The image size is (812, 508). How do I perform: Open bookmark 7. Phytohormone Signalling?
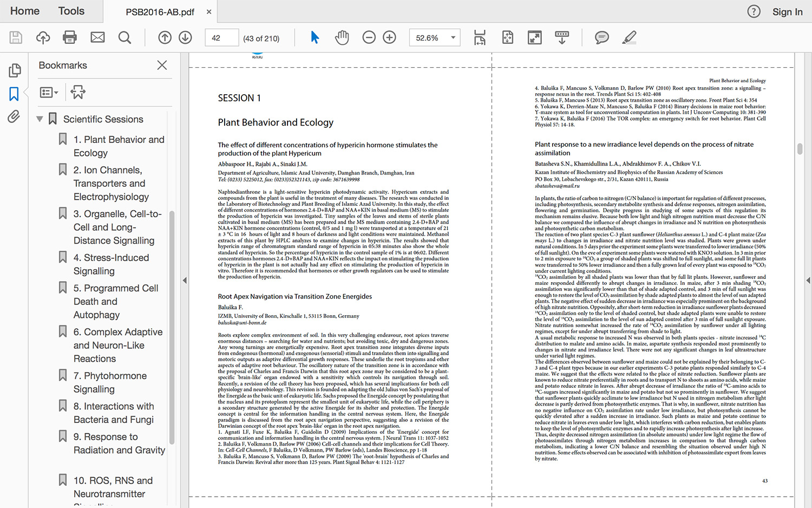pyautogui.click(x=110, y=382)
